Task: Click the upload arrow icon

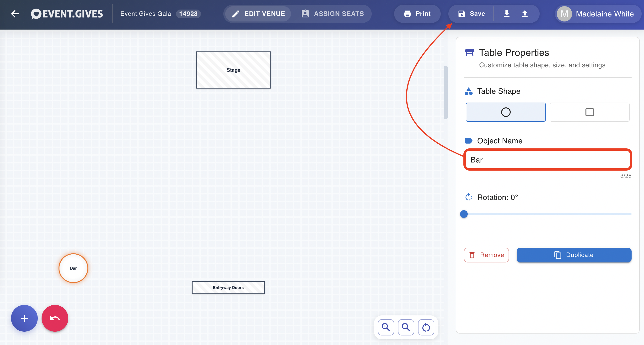Action: click(525, 14)
